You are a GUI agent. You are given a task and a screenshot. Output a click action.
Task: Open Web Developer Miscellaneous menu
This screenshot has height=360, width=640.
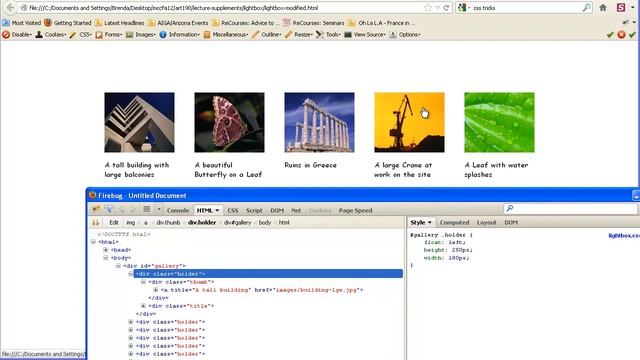point(226,35)
